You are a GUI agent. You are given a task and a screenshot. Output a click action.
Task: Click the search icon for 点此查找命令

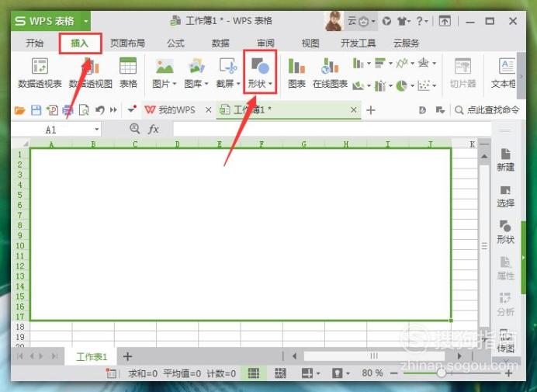pyautogui.click(x=459, y=110)
